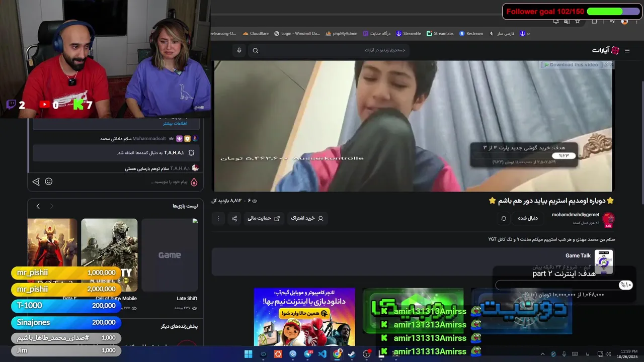Open the درگاه حمایت bookmark
The image size is (644, 362).
coord(377,34)
